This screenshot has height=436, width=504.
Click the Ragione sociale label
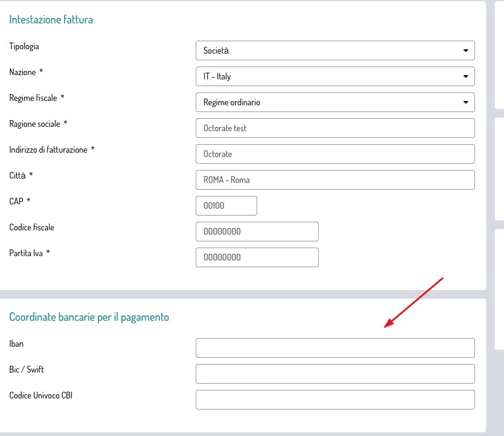click(34, 124)
